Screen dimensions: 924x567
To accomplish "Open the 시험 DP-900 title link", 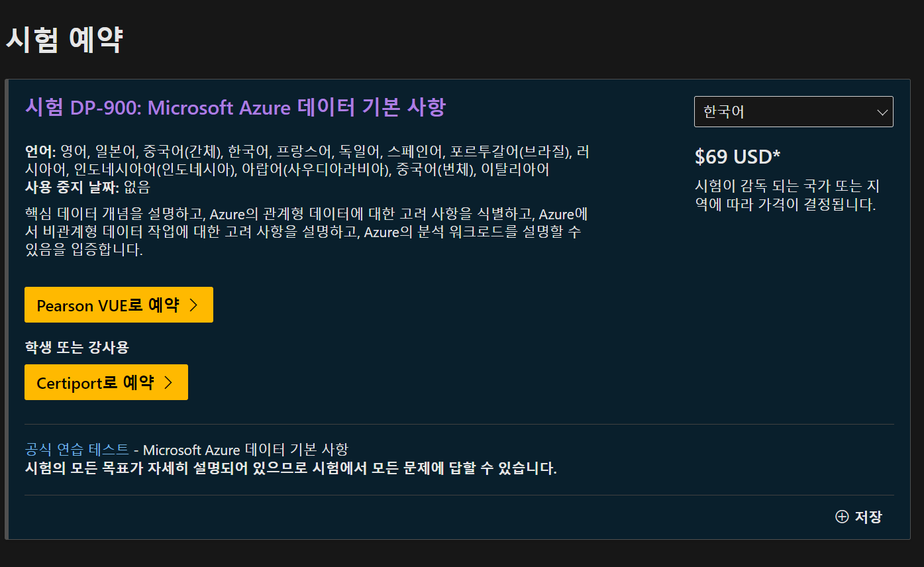I will [235, 107].
